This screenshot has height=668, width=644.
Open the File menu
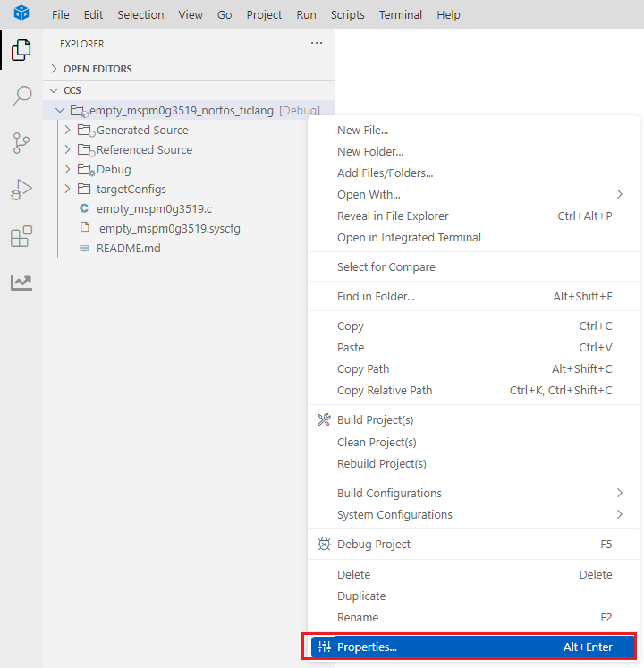point(61,14)
